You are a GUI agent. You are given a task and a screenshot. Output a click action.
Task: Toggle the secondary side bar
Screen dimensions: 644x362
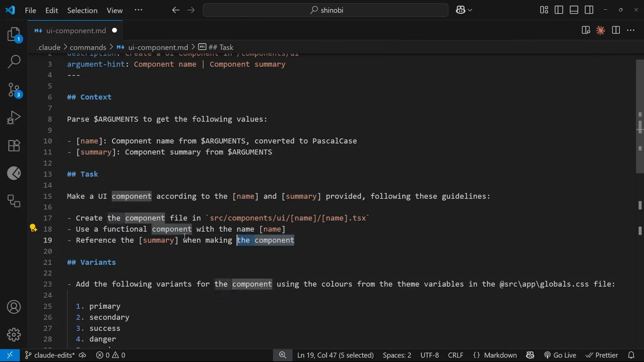pyautogui.click(x=589, y=10)
